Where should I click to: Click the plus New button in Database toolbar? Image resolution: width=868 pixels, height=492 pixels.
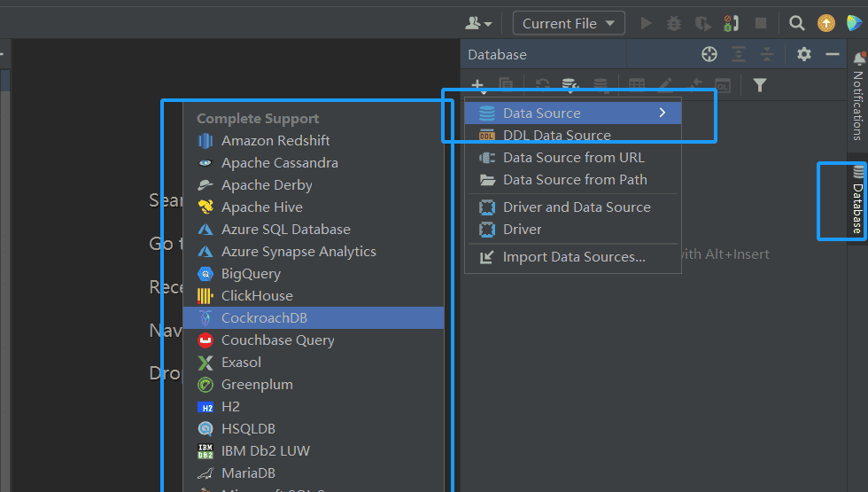coord(477,85)
